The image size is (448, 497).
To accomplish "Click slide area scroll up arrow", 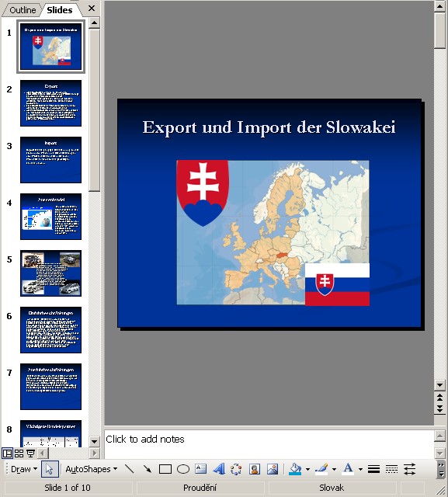I will coord(439,6).
